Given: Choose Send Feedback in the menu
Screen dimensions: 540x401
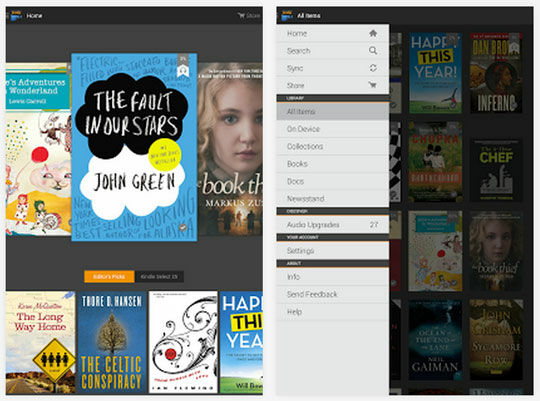Looking at the screenshot, I should click(333, 294).
